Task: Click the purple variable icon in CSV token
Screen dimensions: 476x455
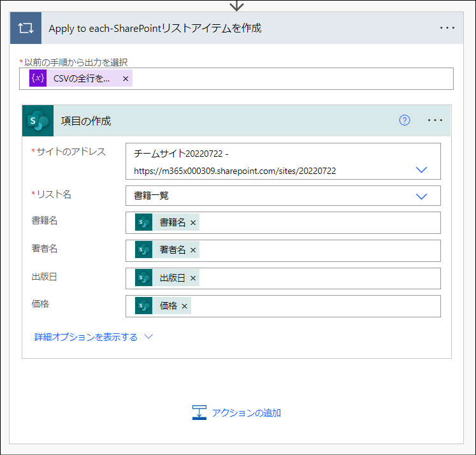Action: [38, 78]
